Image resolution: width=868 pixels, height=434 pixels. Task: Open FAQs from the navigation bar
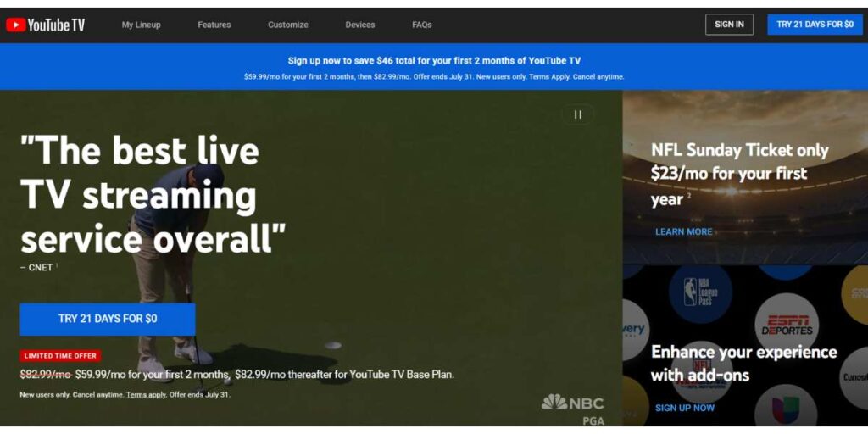click(422, 25)
